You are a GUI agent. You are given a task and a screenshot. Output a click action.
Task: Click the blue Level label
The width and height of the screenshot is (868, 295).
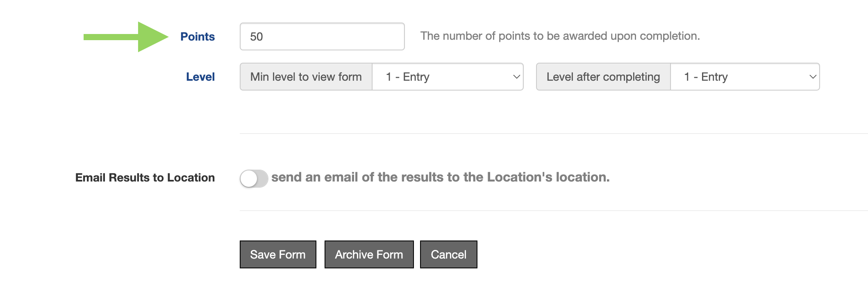[x=200, y=77]
